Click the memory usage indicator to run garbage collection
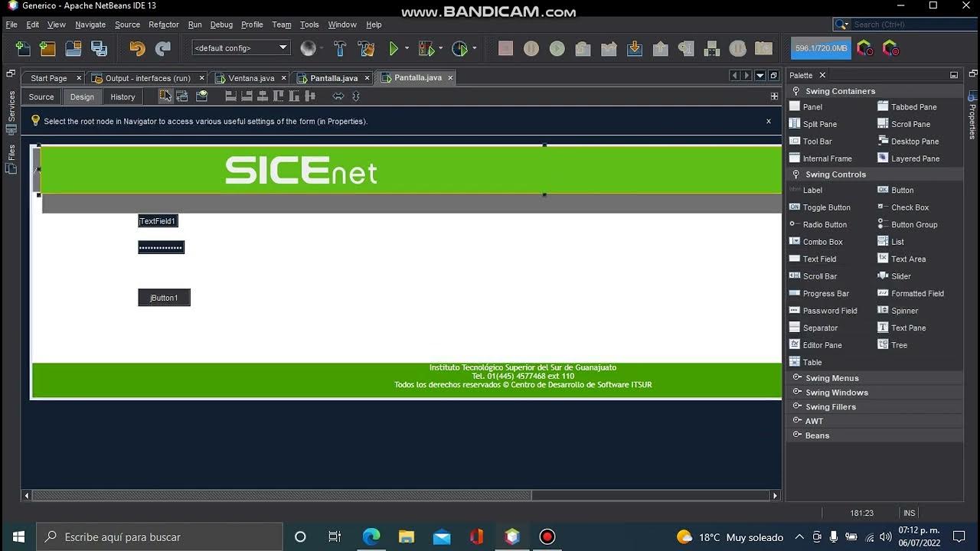Viewport: 980px width, 551px height. click(821, 48)
